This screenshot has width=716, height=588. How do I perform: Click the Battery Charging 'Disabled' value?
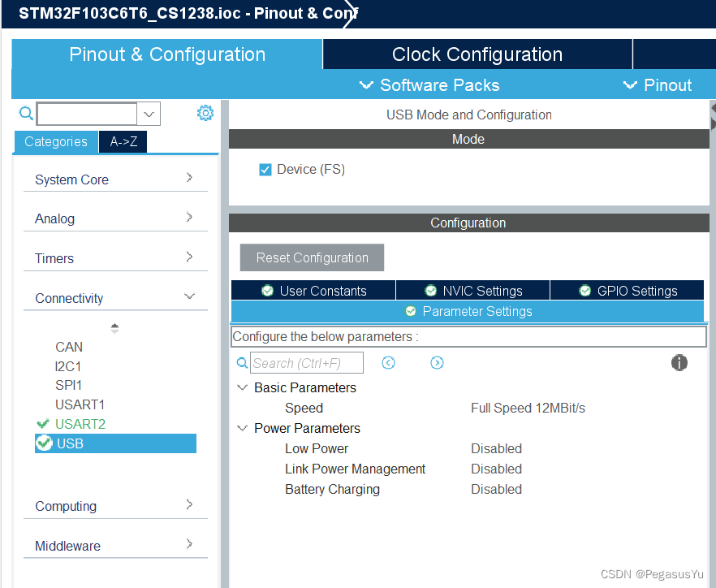click(x=496, y=489)
